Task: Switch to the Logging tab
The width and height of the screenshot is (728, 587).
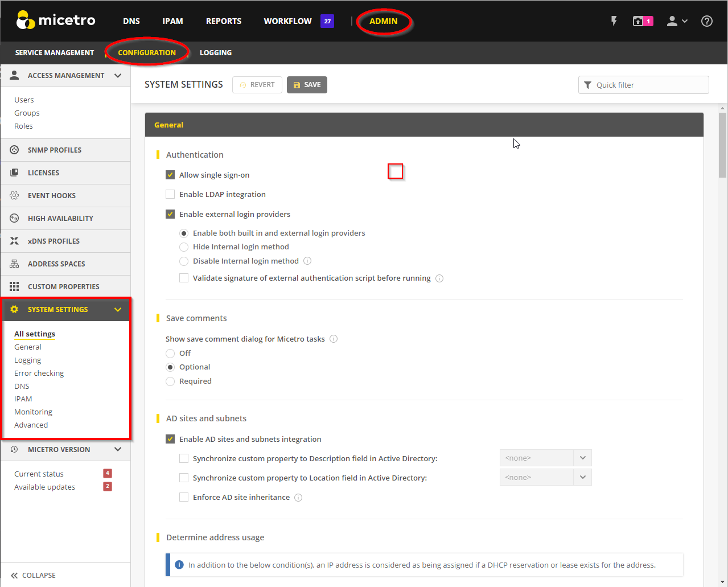Action: pyautogui.click(x=216, y=52)
